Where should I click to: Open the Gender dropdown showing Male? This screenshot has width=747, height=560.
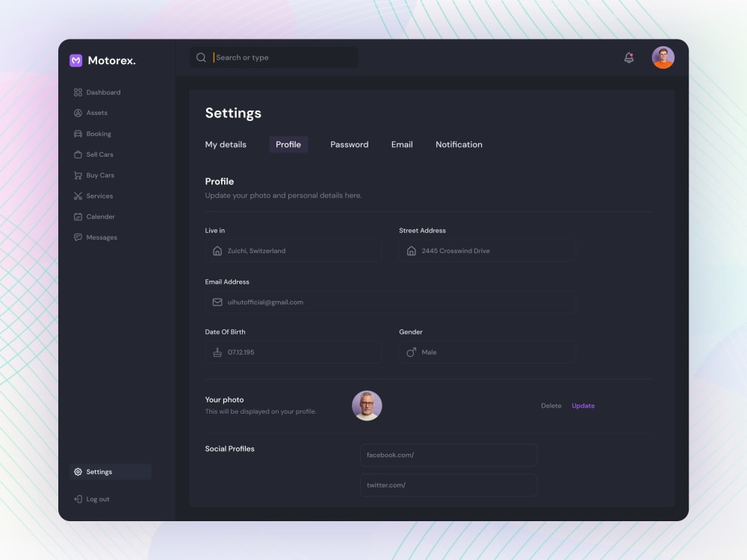[x=486, y=352]
